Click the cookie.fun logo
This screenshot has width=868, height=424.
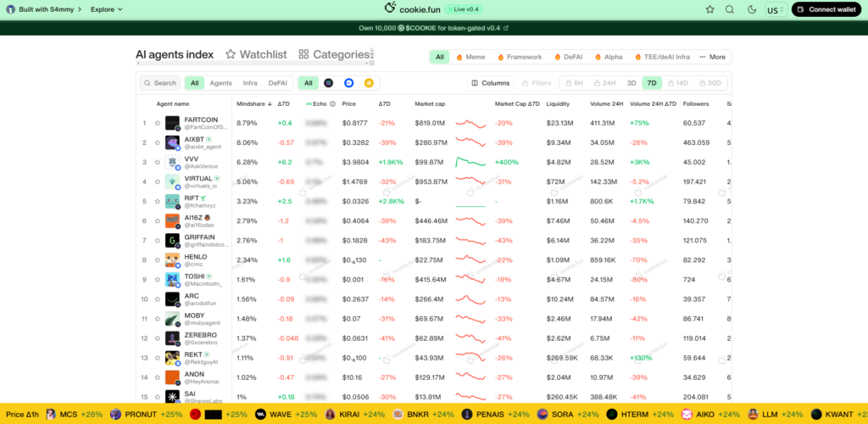413,8
